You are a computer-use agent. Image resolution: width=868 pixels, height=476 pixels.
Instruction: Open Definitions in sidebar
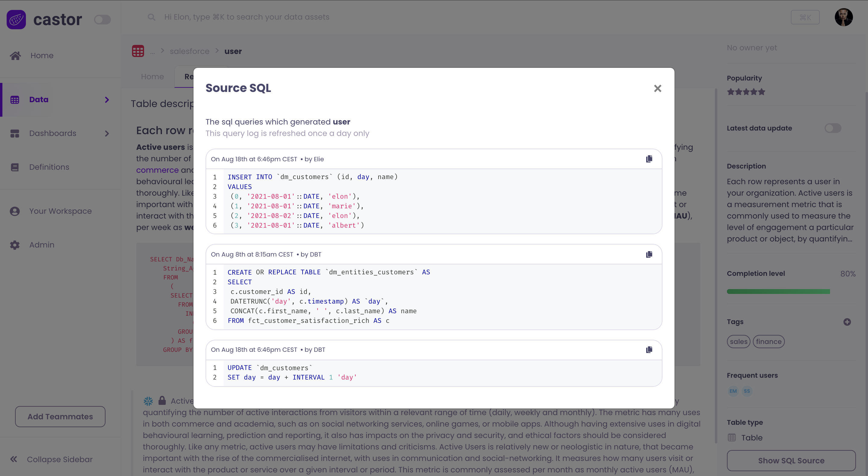(x=49, y=167)
